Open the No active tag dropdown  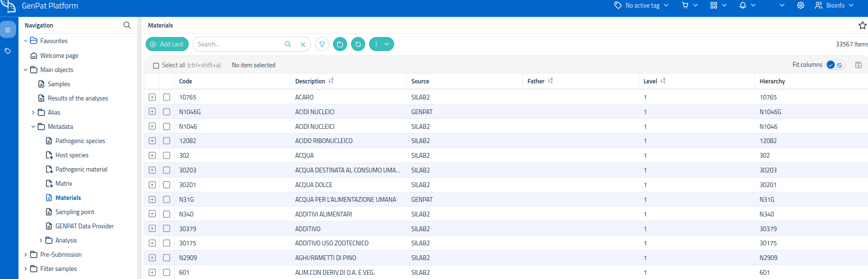point(641,6)
